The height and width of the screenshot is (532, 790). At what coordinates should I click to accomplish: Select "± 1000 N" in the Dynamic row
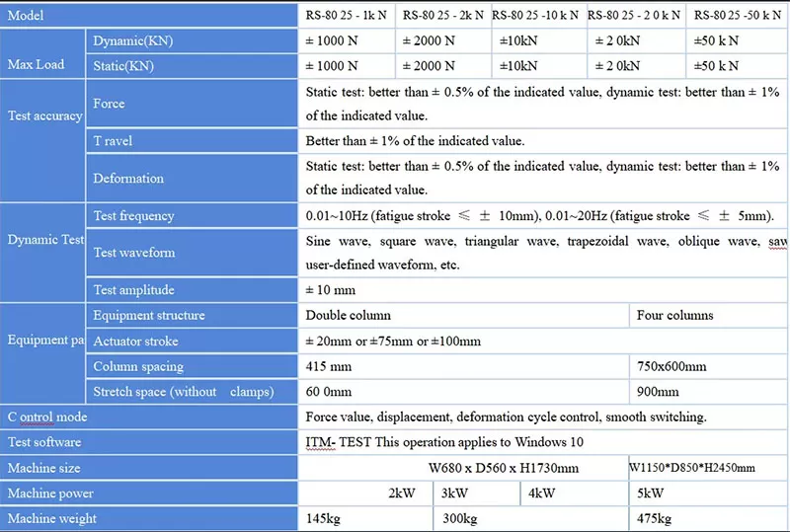332,40
